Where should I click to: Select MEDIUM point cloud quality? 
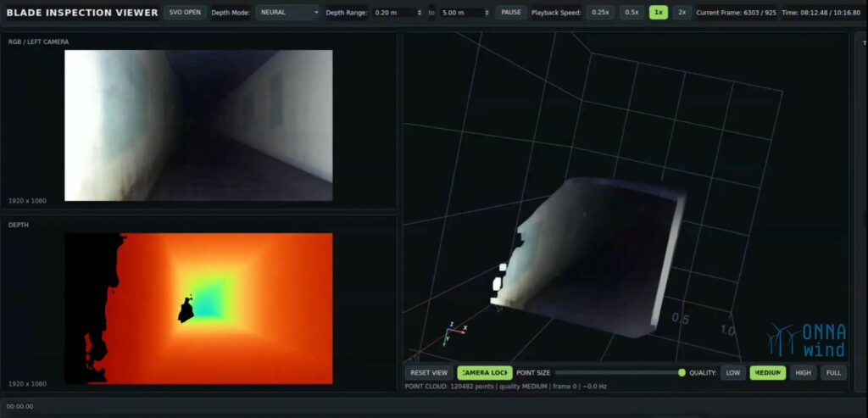(768, 372)
